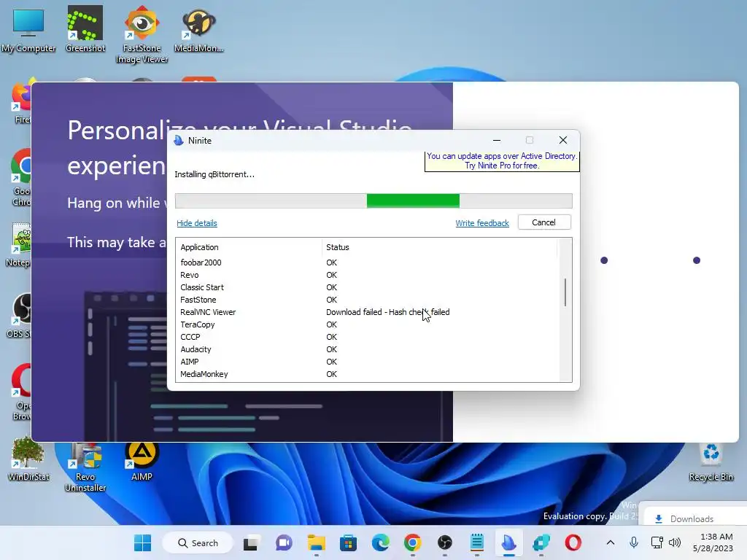Click Hide details link in Ninite
This screenshot has width=747, height=560.
pyautogui.click(x=197, y=223)
